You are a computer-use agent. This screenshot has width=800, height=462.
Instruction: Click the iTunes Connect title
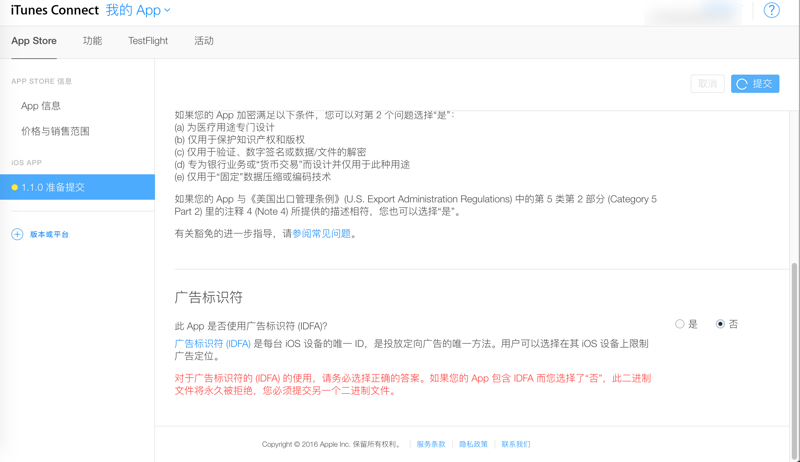(55, 10)
